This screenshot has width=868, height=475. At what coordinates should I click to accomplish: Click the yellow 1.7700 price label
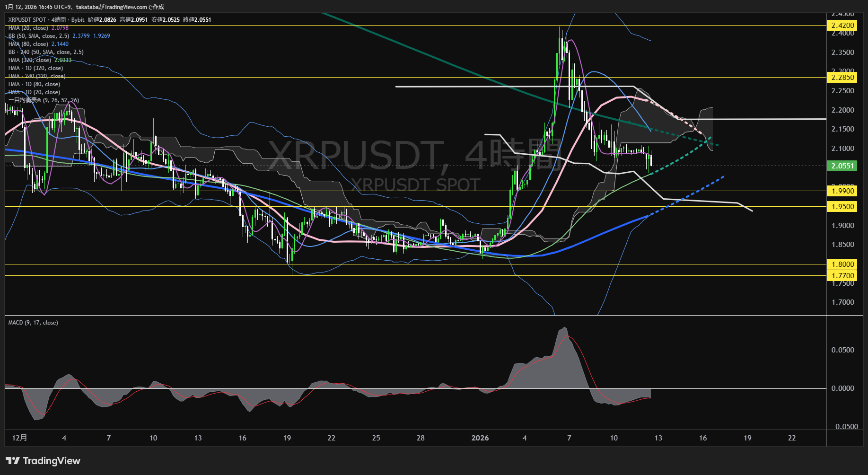[842, 276]
